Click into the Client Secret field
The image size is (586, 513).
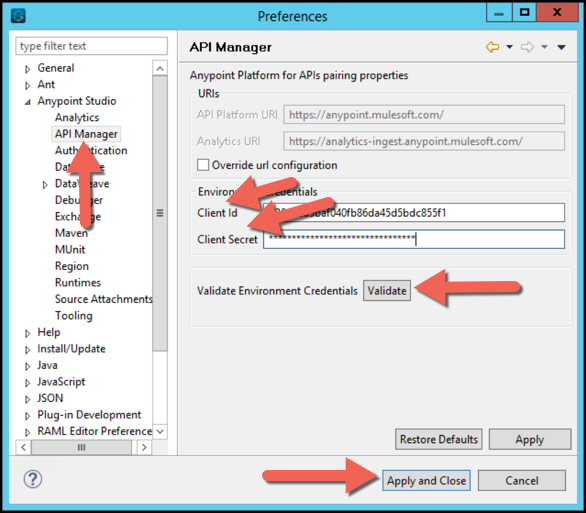click(x=414, y=239)
